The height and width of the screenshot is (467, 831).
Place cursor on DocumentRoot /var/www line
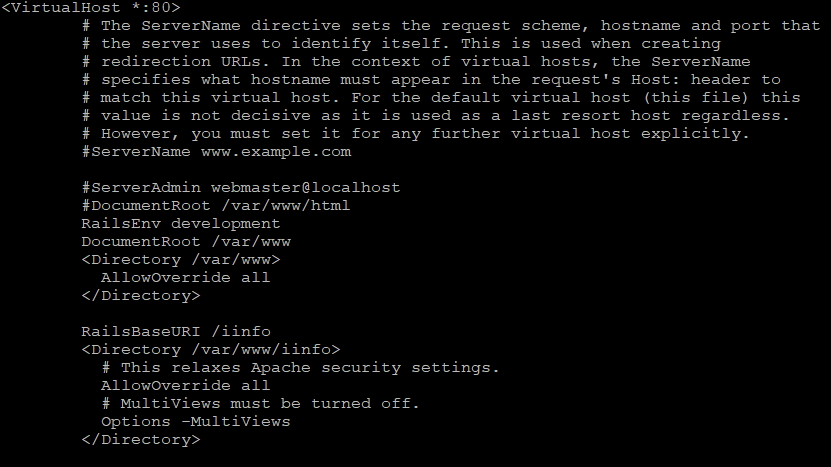pos(186,242)
